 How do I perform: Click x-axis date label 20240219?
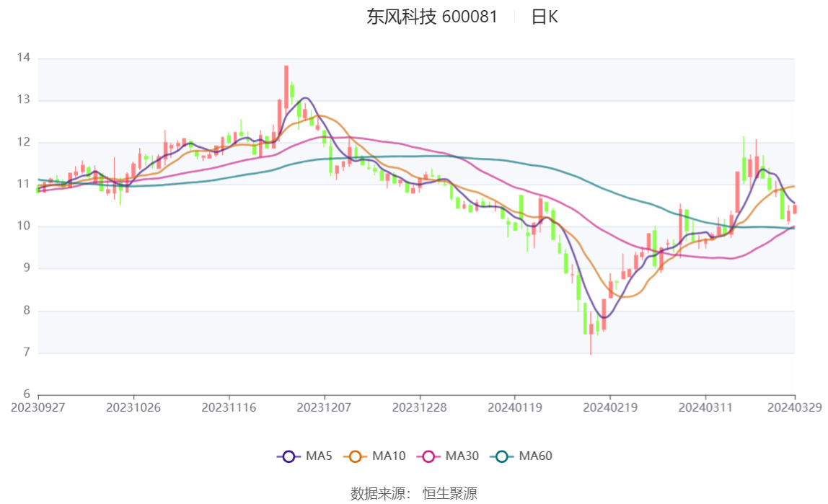point(610,407)
